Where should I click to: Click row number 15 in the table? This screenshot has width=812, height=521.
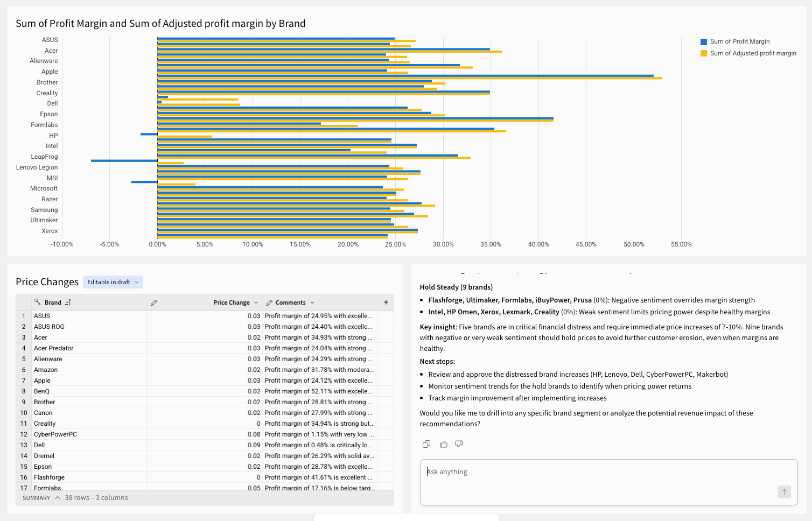[x=24, y=467]
